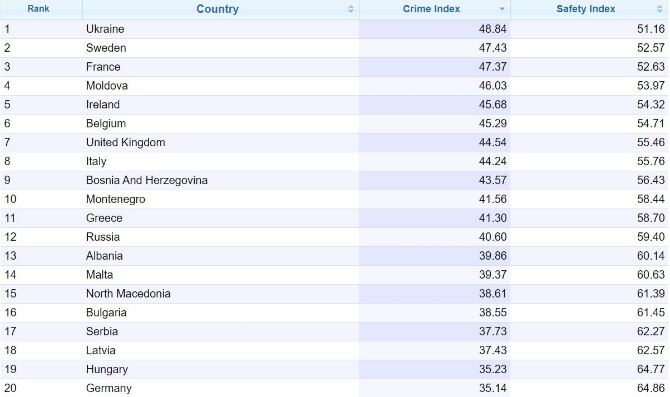This screenshot has width=670, height=397.
Task: Click Hungary's safety index value 64.77
Action: coord(650,369)
